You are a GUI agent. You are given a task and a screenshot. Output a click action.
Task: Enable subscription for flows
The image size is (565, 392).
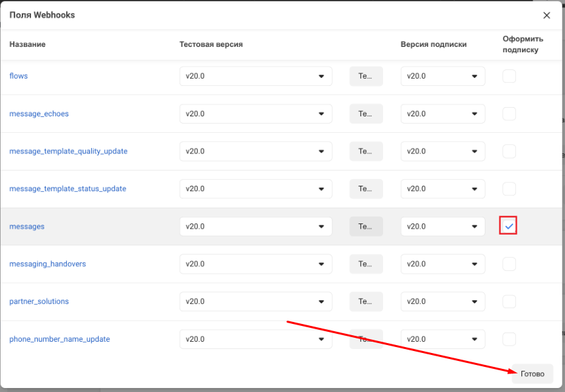pos(509,76)
